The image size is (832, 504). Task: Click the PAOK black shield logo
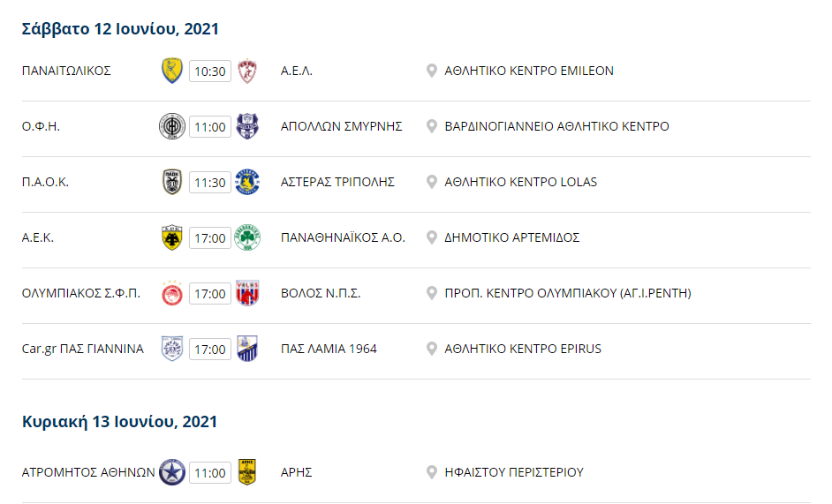click(172, 182)
